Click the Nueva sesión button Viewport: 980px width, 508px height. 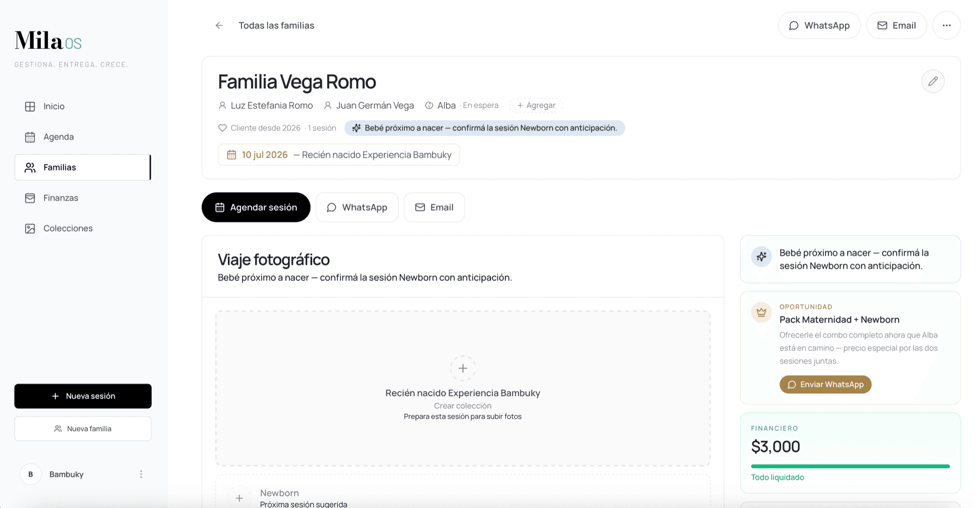point(83,396)
